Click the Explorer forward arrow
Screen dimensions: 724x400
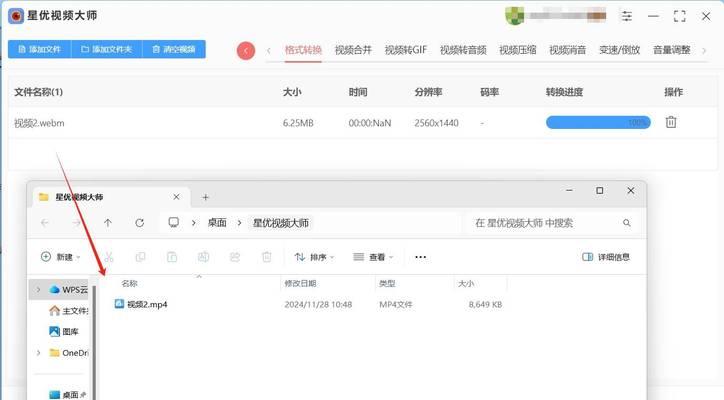click(76, 223)
